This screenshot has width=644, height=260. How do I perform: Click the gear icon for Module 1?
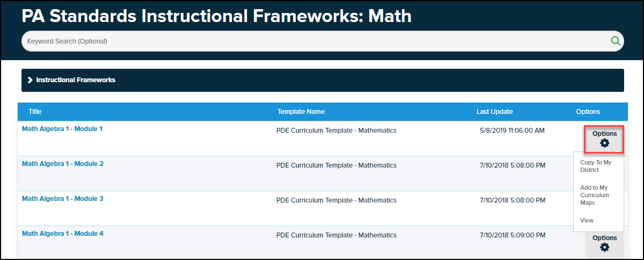(605, 143)
